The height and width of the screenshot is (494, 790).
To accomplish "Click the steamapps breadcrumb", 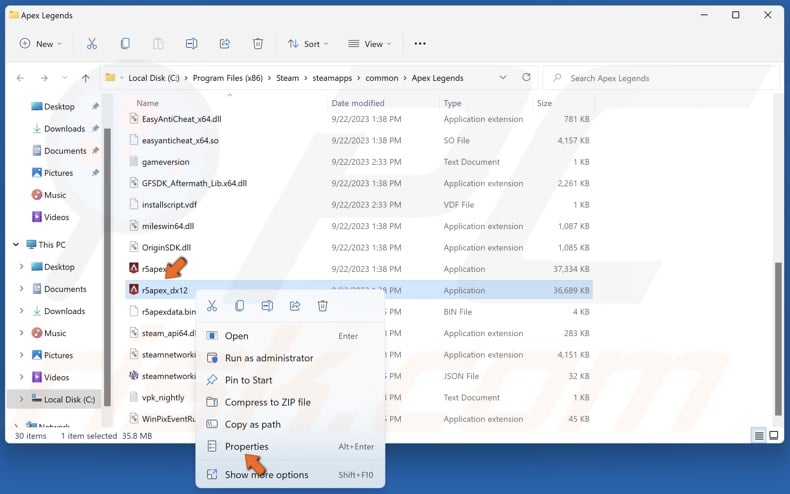I will [332, 78].
